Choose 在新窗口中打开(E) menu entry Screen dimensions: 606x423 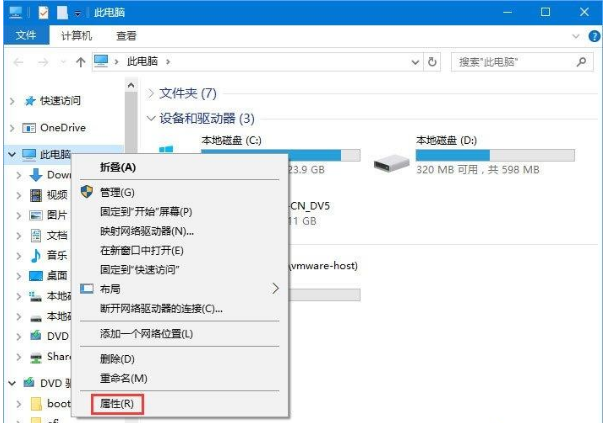click(x=179, y=250)
